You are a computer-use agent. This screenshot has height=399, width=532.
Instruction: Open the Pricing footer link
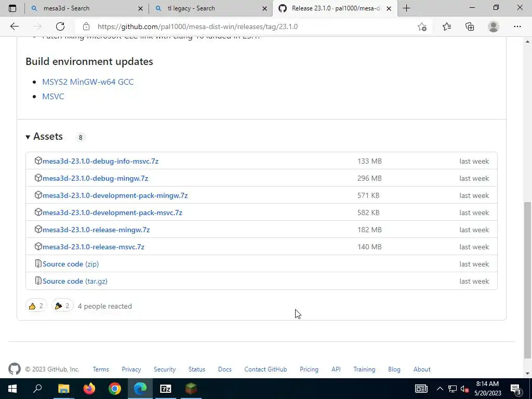309,369
